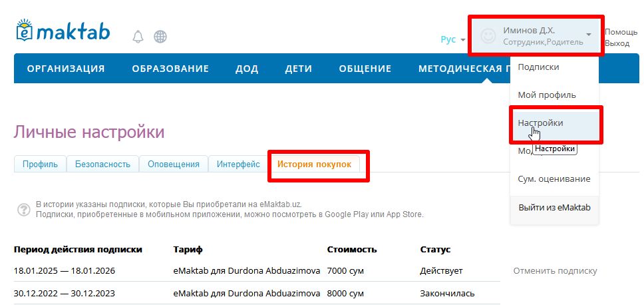Switch to the Безопасность tab
The height and width of the screenshot is (305, 644).
coord(102,164)
